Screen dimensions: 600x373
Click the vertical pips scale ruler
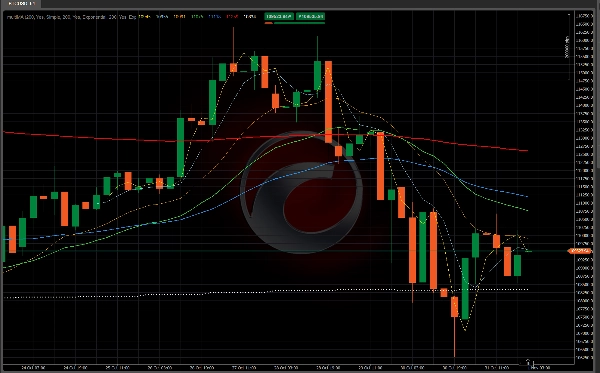click(568, 46)
